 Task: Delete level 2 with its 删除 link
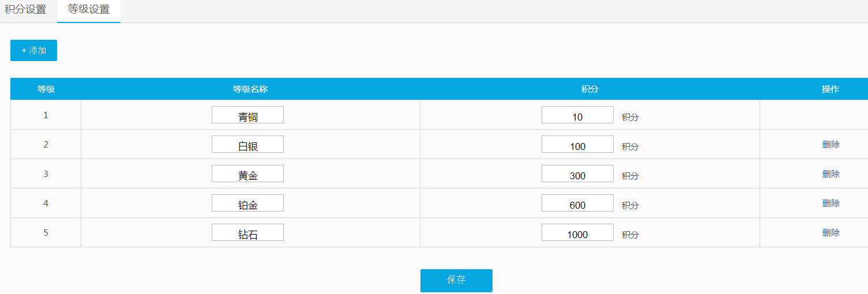pos(831,144)
